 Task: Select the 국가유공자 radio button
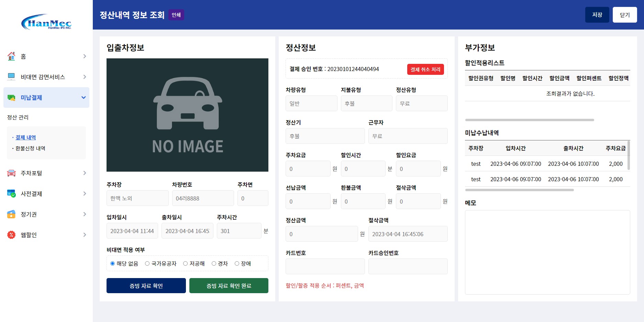tap(147, 263)
